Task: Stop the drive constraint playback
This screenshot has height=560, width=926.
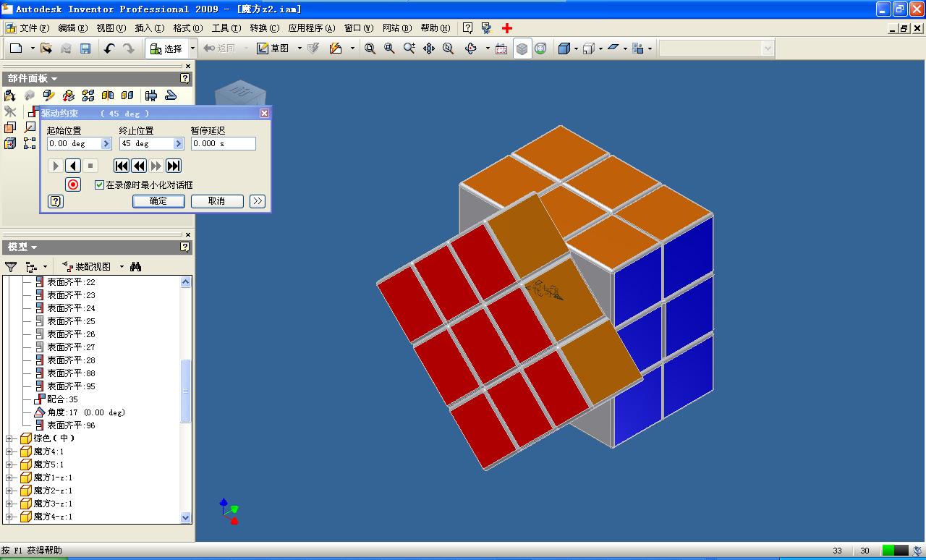Action: click(x=90, y=166)
